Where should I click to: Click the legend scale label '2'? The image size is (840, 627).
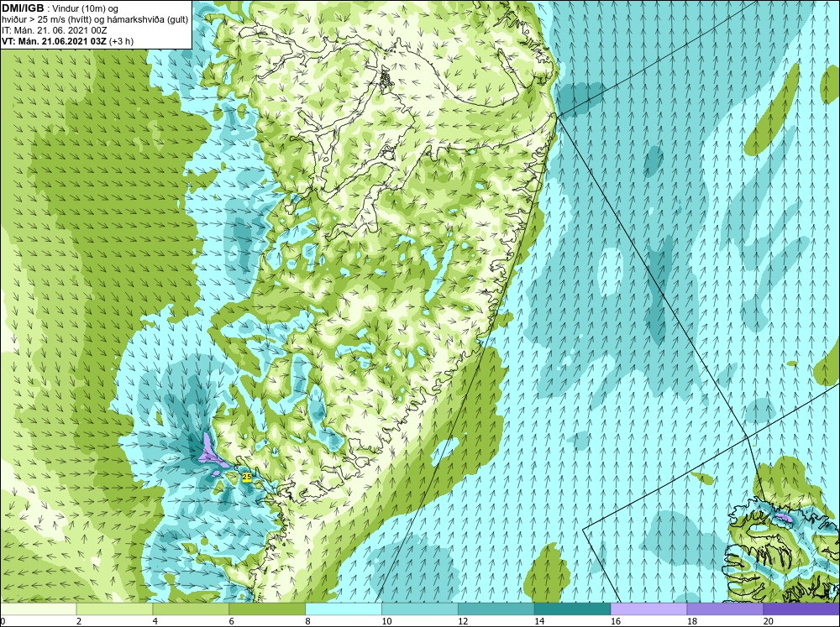coord(79,621)
